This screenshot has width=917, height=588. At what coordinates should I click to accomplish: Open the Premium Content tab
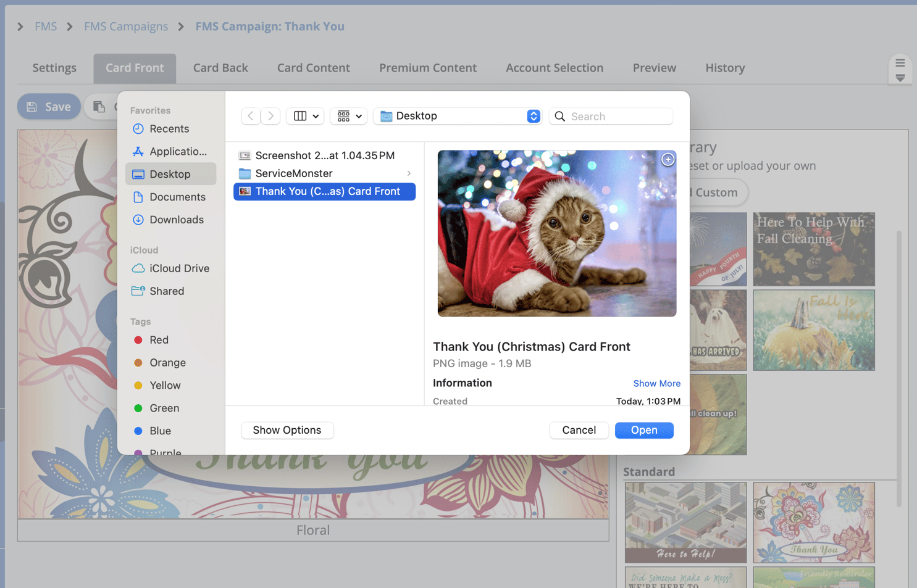(x=428, y=68)
